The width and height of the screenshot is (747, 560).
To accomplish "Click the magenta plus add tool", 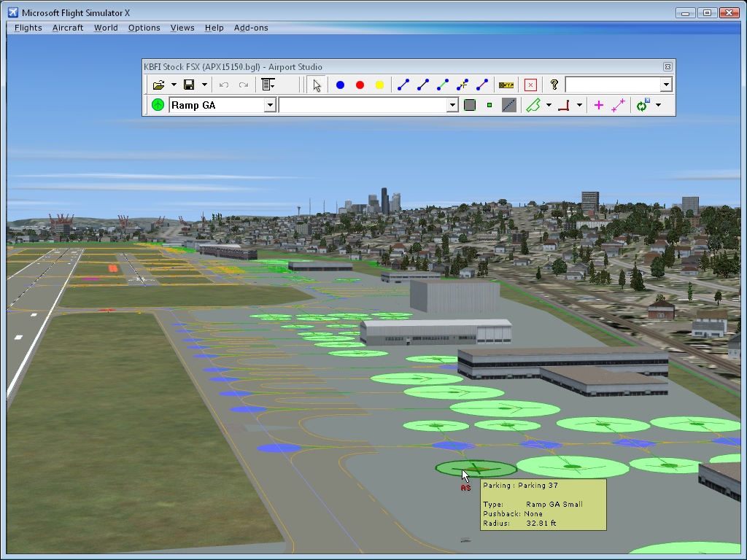I will 599,105.
